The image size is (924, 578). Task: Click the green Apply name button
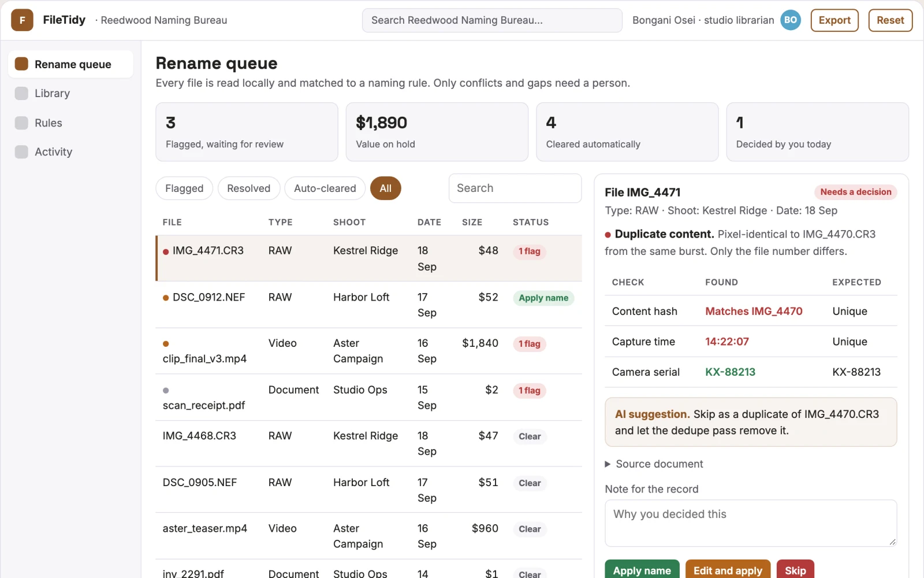[642, 570]
